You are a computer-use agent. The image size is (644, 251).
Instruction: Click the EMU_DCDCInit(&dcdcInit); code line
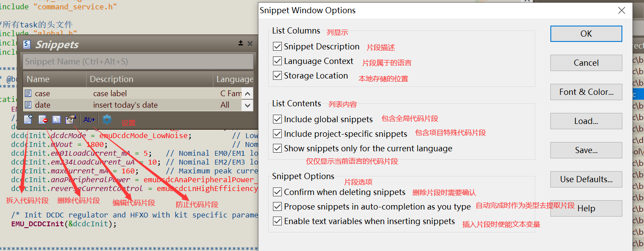coord(64,224)
